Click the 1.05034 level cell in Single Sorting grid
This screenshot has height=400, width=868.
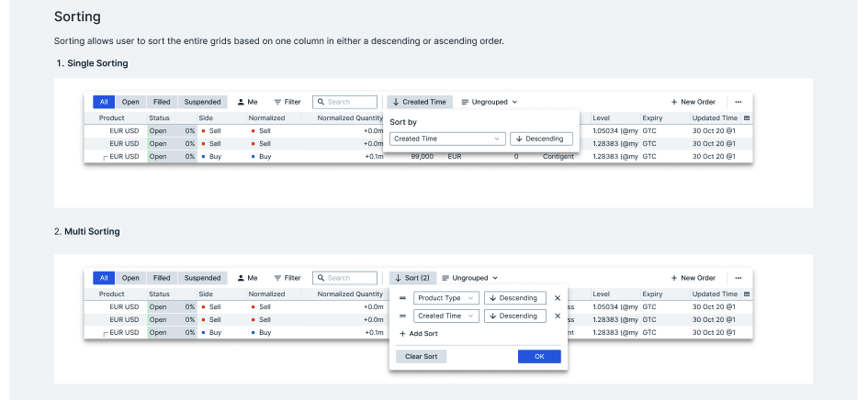615,131
